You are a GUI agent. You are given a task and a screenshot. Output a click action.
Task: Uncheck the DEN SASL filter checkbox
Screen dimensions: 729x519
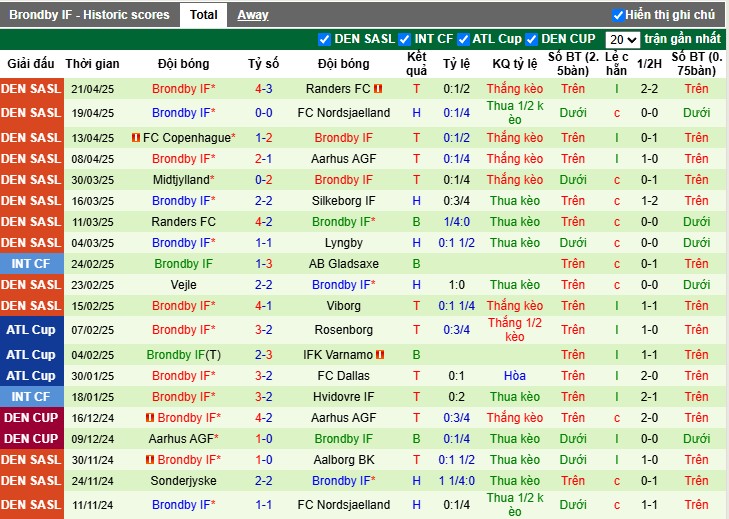tap(324, 40)
